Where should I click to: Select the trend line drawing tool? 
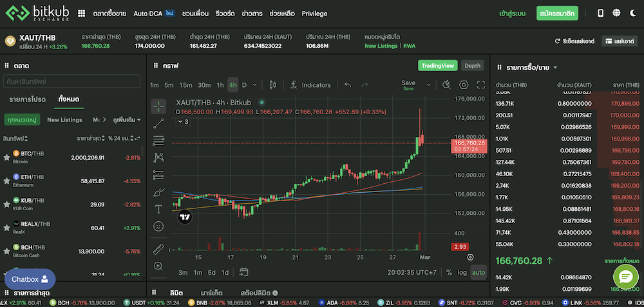pos(158,123)
